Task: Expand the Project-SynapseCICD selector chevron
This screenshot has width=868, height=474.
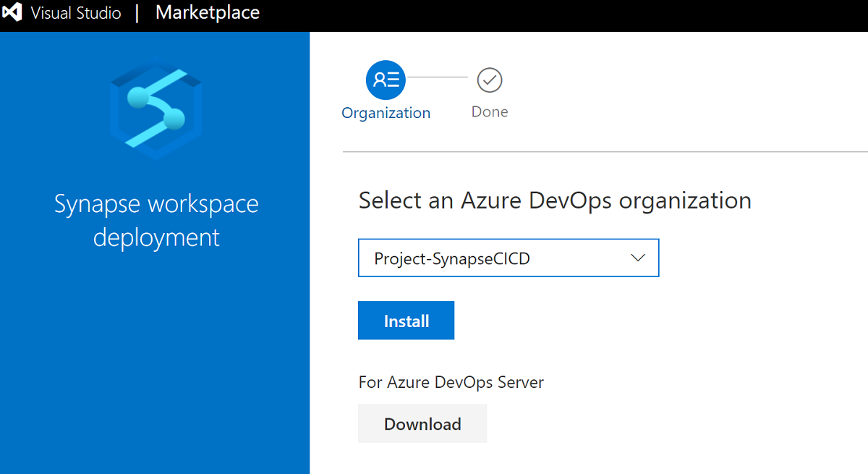Action: 637,257
